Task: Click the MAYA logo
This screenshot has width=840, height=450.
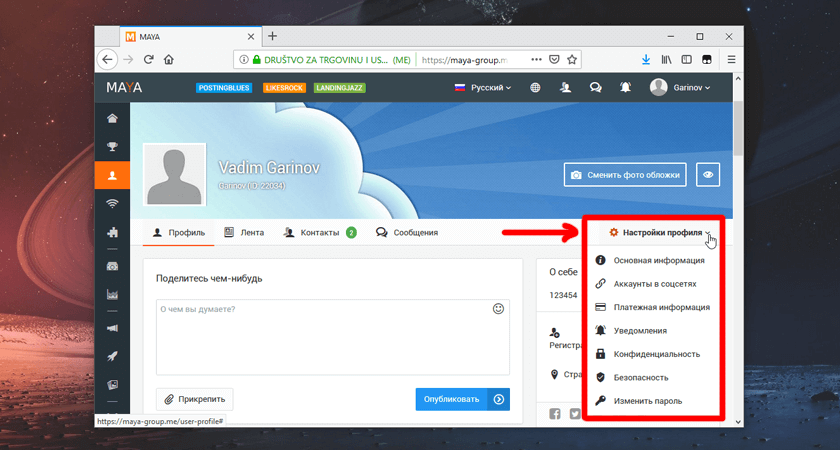Action: tap(124, 88)
